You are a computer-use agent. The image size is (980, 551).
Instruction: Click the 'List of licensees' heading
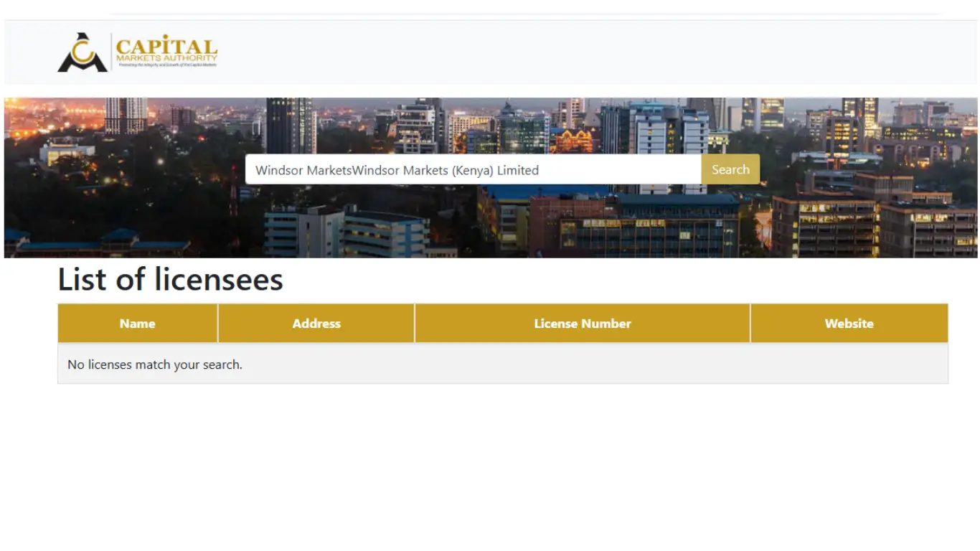tap(171, 279)
